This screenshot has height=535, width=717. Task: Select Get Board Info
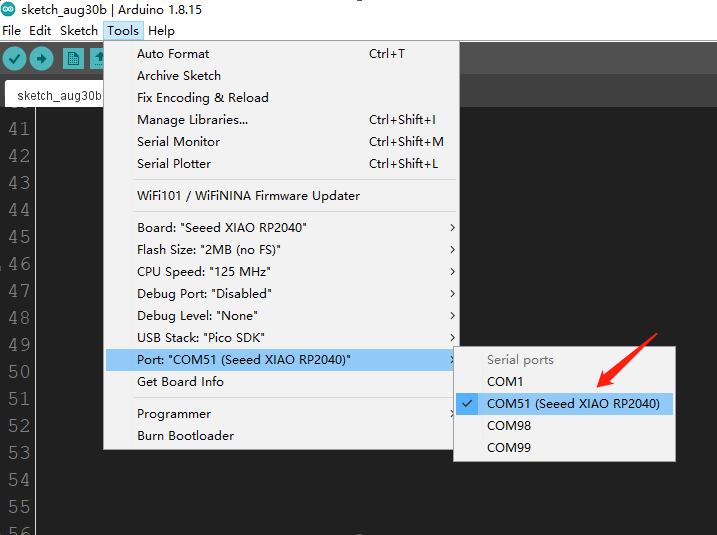pos(279,381)
